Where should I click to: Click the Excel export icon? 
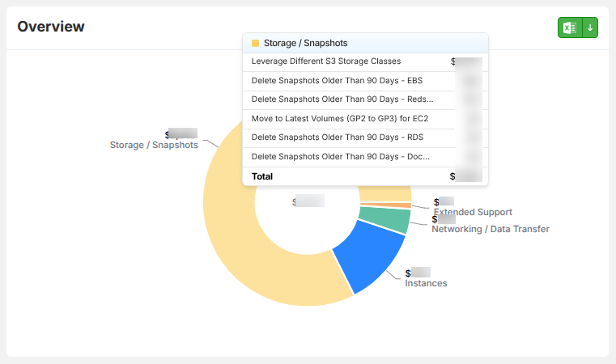[570, 28]
